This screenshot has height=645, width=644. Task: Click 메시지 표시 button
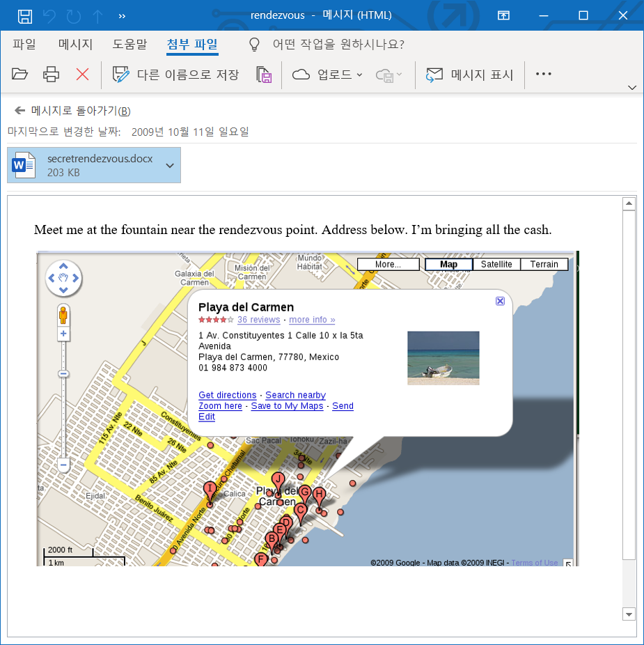point(470,75)
